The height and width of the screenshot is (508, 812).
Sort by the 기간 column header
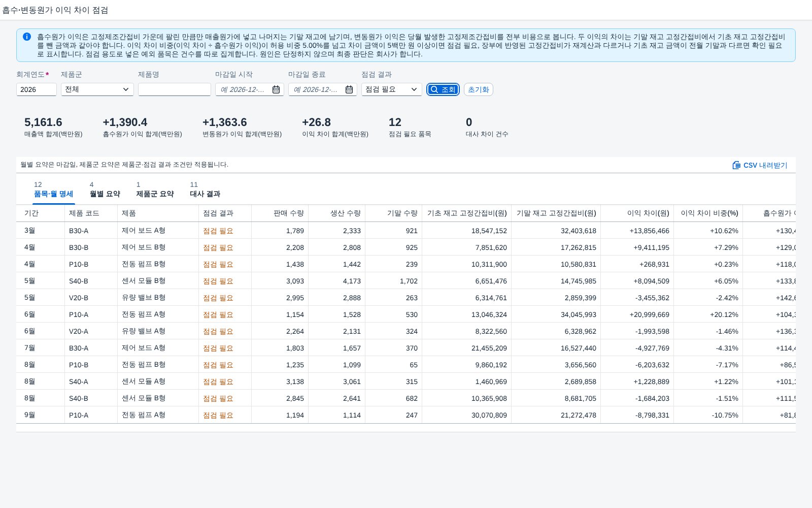click(41, 213)
